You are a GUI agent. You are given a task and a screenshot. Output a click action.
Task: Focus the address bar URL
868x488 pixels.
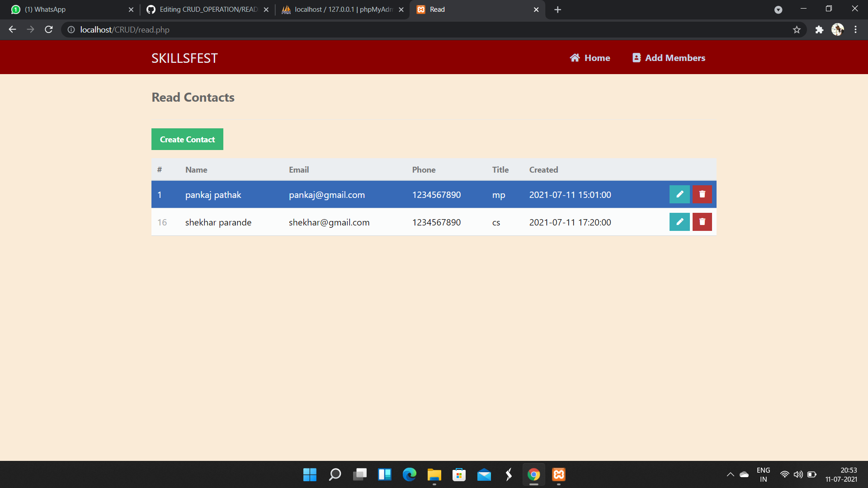point(316,30)
